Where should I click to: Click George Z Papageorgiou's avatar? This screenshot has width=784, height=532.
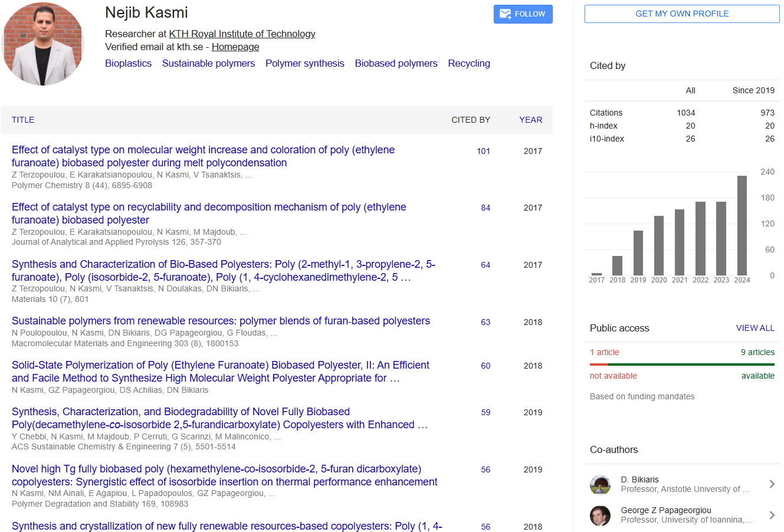(x=600, y=515)
